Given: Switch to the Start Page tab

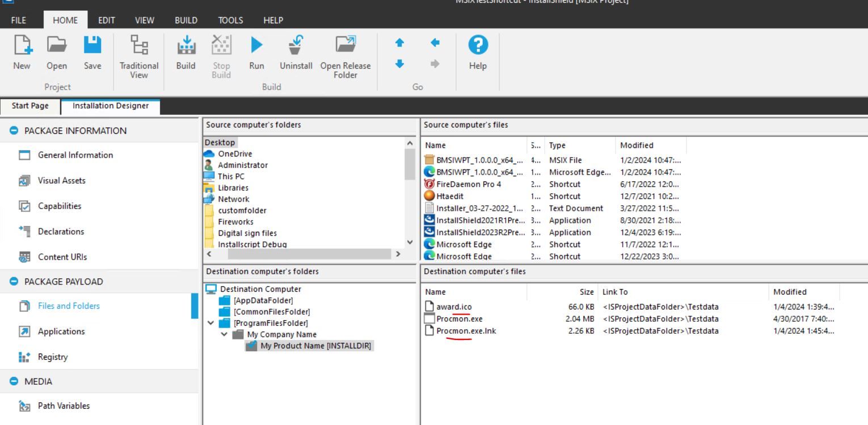Looking at the screenshot, I should pos(30,105).
